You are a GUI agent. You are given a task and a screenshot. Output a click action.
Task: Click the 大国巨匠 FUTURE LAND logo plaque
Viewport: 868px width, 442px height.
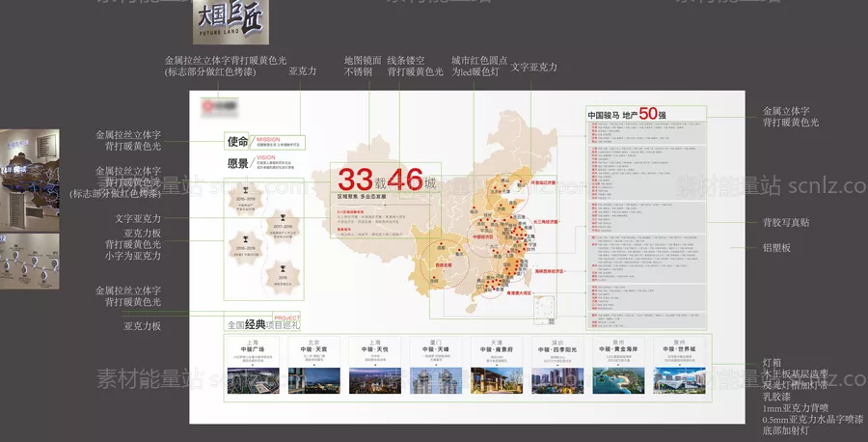(231, 22)
